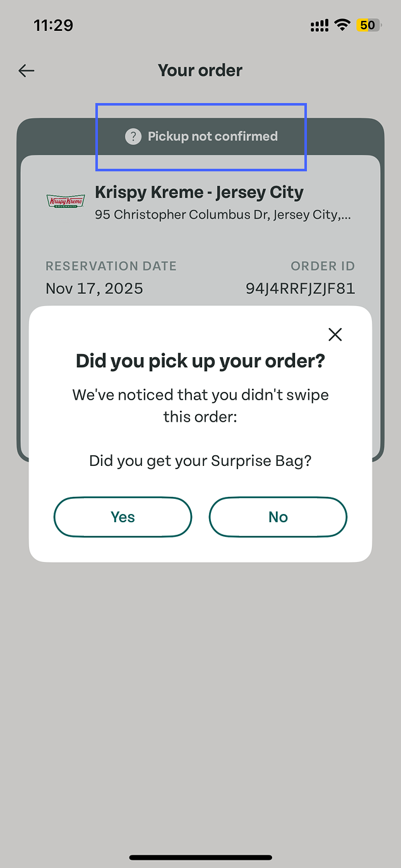Tap the Christopher Columbus Dr address line

click(x=223, y=215)
